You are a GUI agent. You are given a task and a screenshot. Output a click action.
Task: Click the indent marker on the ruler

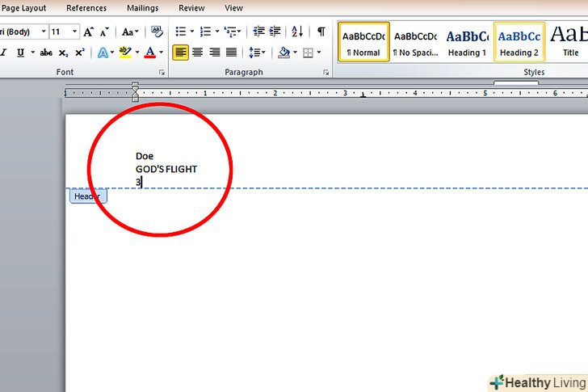pos(136,92)
